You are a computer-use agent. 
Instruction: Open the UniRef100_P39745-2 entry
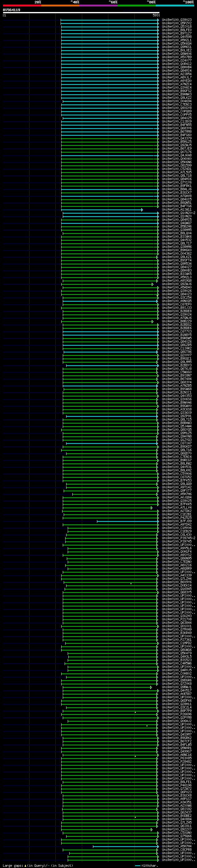coord(179,538)
